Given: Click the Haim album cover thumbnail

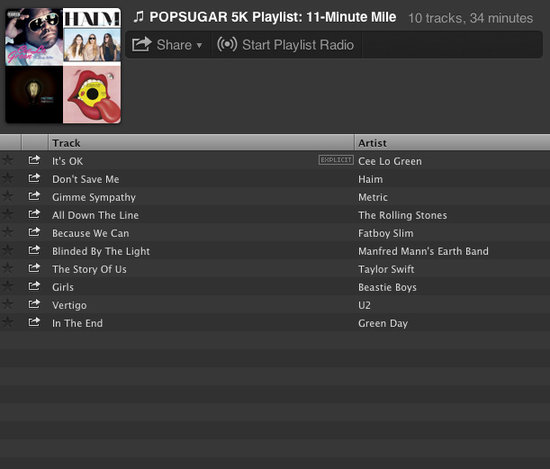Looking at the screenshot, I should tap(92, 37).
